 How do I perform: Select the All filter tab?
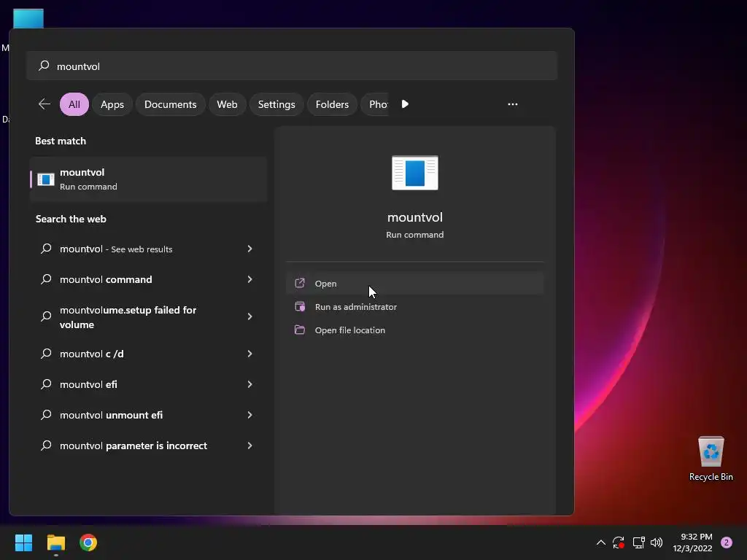click(74, 104)
